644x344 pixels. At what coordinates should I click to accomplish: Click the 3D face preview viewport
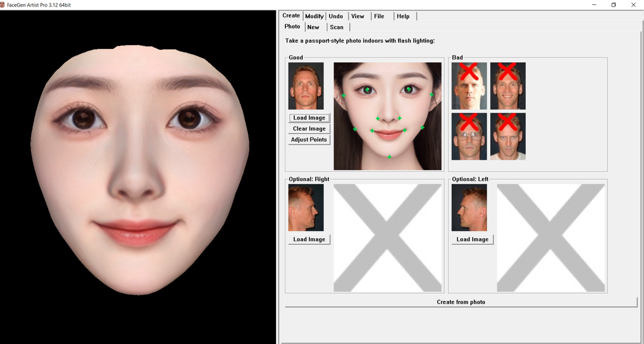click(138, 177)
